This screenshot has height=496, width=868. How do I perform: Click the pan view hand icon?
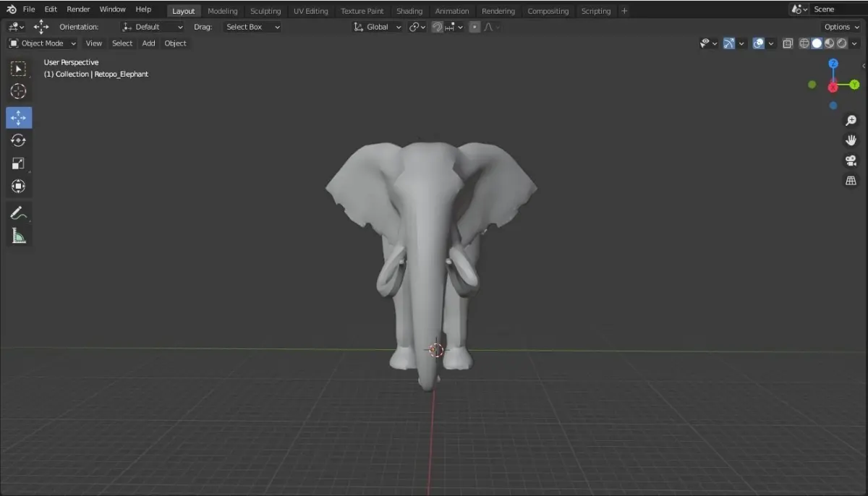(851, 140)
